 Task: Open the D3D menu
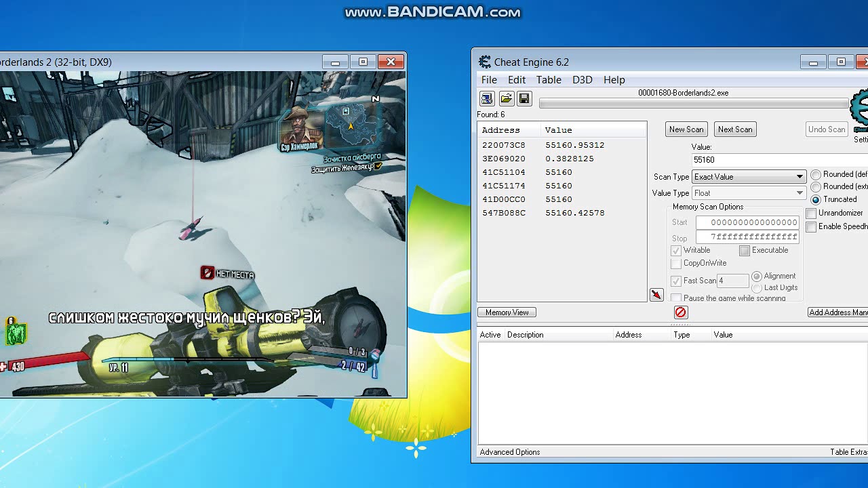583,80
